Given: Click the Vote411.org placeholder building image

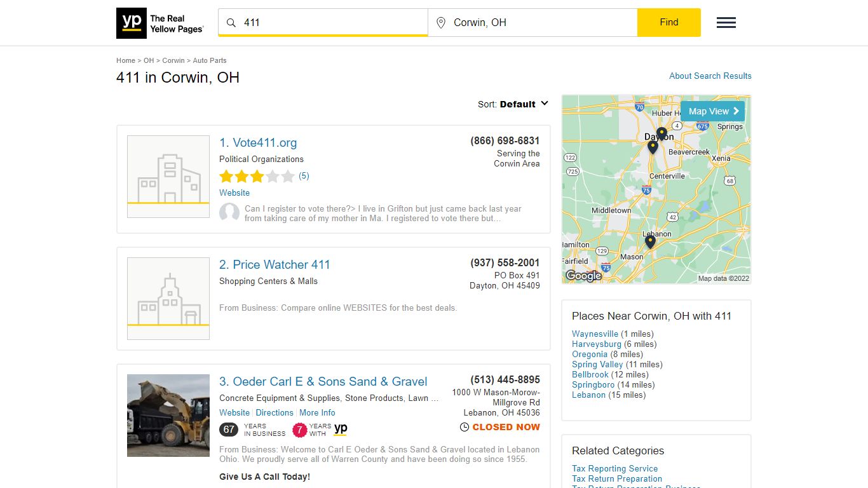Looking at the screenshot, I should tap(168, 177).
